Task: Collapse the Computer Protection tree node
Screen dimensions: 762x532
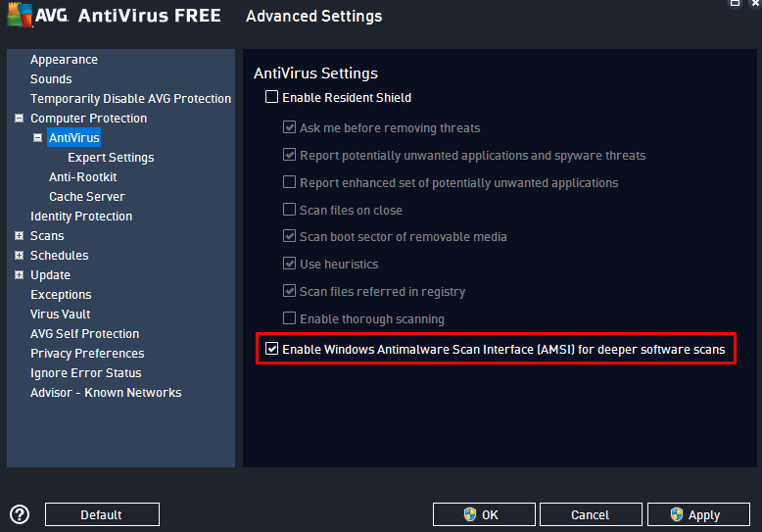Action: click(x=19, y=119)
